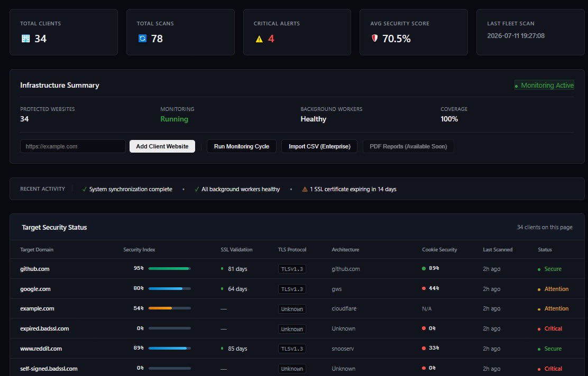Viewport: 588px width, 376px height.
Task: Click www.reddit.com security index progress bar
Action: coord(170,349)
